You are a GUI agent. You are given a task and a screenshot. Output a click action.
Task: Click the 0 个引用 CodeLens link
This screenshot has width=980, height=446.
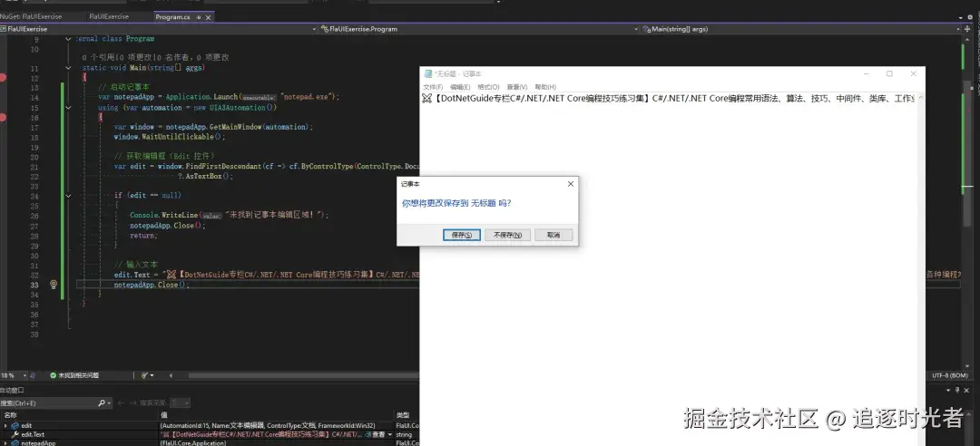[x=98, y=57]
